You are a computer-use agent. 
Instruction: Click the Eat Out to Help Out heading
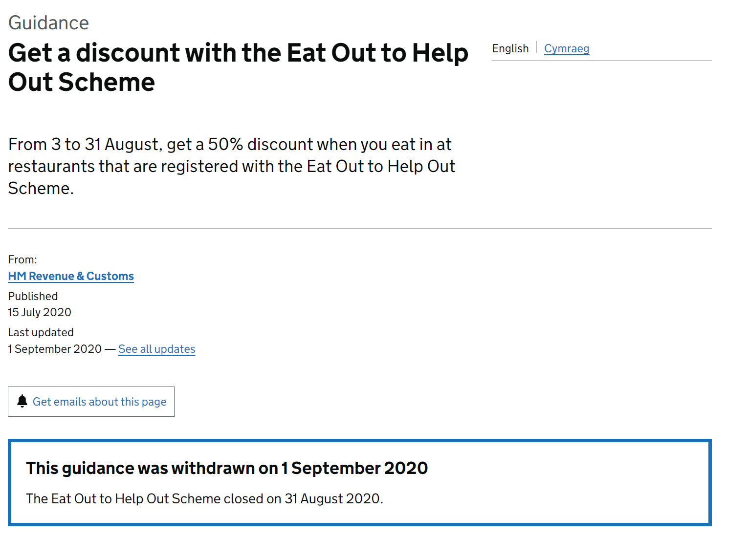click(238, 67)
